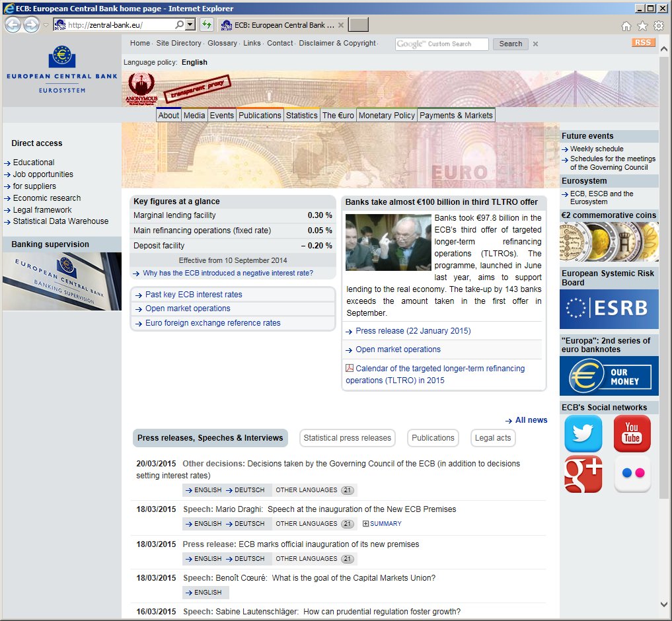Select Statistical press releases tab
The width and height of the screenshot is (672, 621).
pos(347,438)
